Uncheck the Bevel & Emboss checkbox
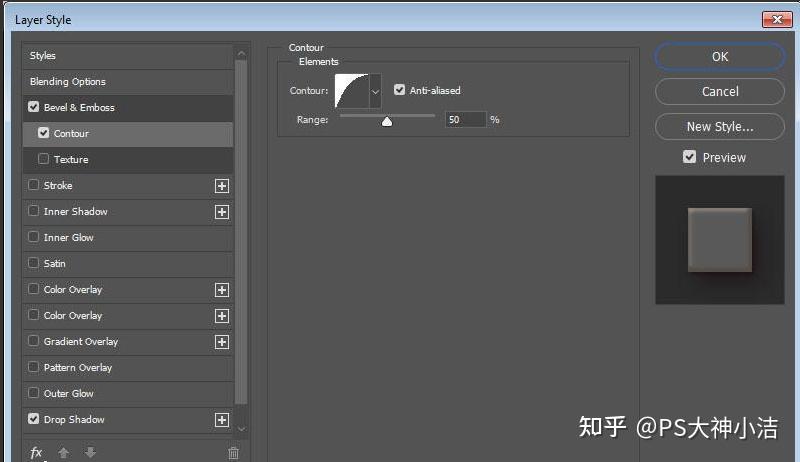The height and width of the screenshot is (462, 800). click(x=34, y=107)
